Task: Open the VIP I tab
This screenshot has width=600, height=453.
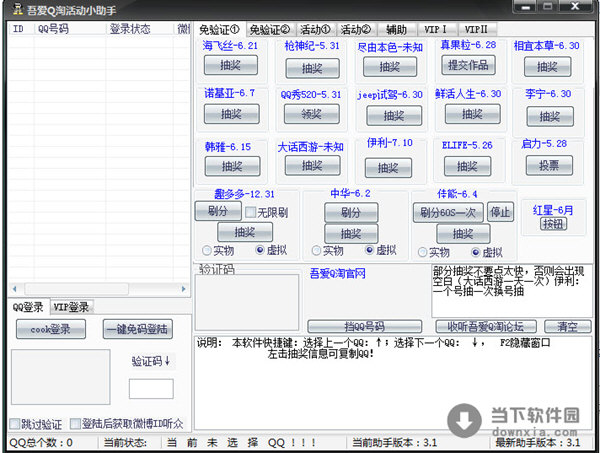Action: point(435,30)
